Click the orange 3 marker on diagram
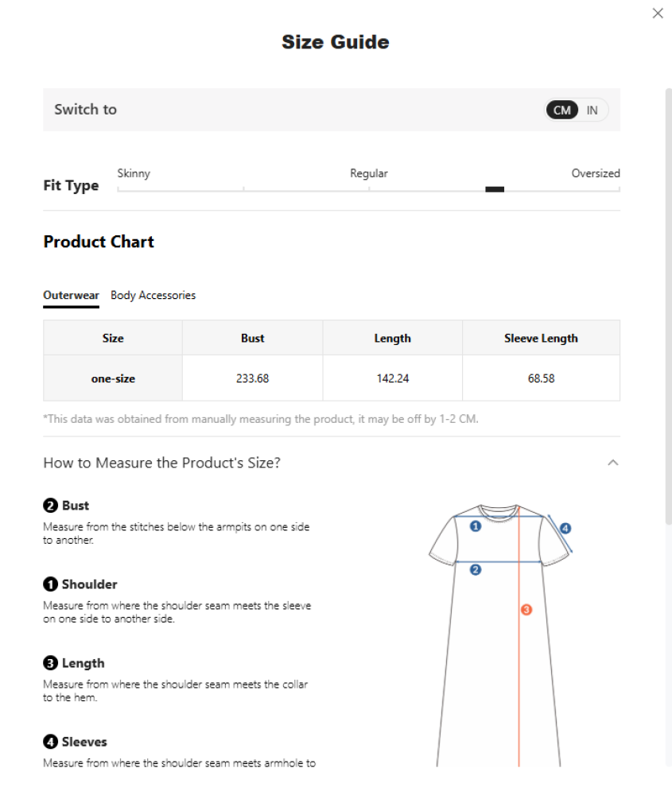The height and width of the screenshot is (795, 672). coord(526,610)
